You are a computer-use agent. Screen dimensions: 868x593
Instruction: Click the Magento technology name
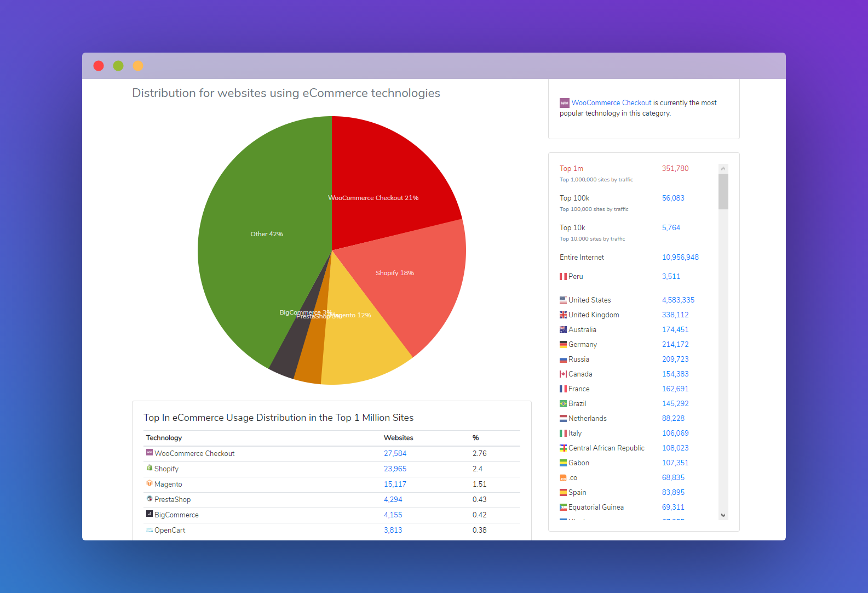pos(168,484)
